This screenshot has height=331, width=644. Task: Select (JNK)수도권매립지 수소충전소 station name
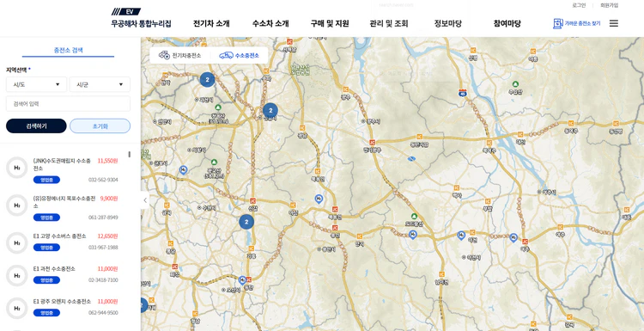pos(62,164)
